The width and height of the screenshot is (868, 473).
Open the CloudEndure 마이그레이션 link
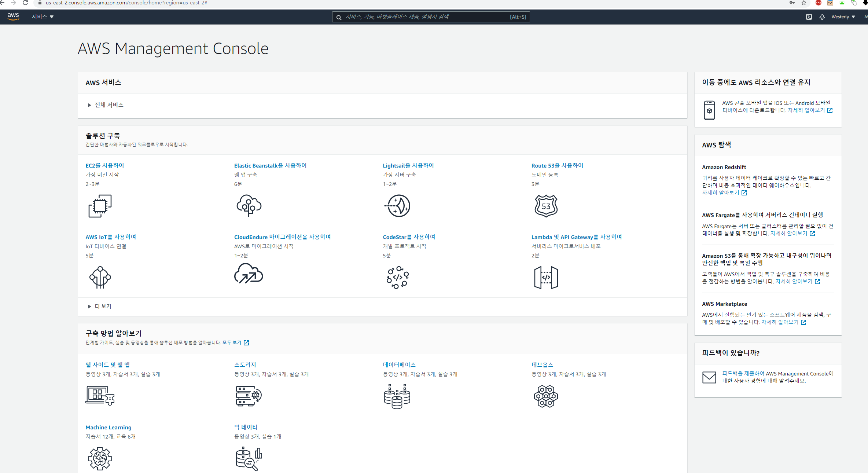pos(283,237)
